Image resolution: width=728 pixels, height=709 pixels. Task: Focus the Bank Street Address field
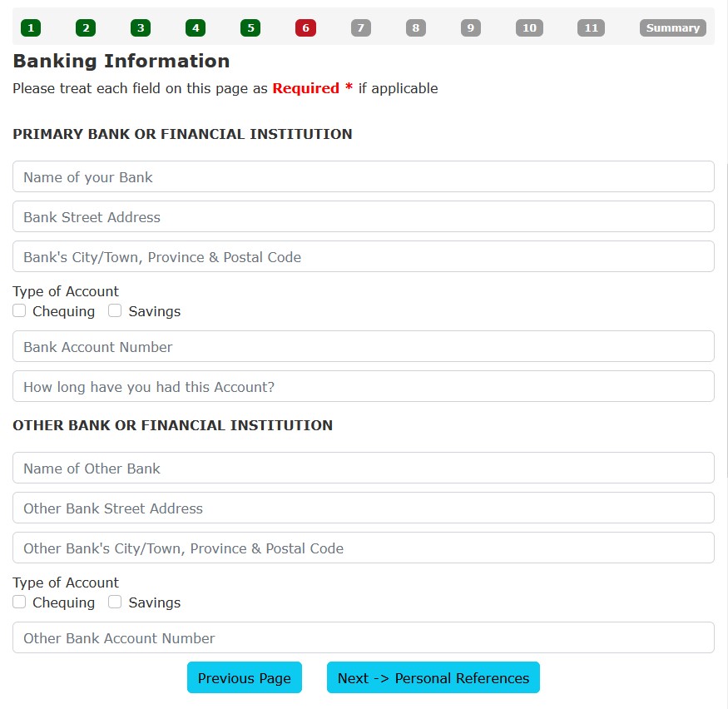pyautogui.click(x=363, y=217)
